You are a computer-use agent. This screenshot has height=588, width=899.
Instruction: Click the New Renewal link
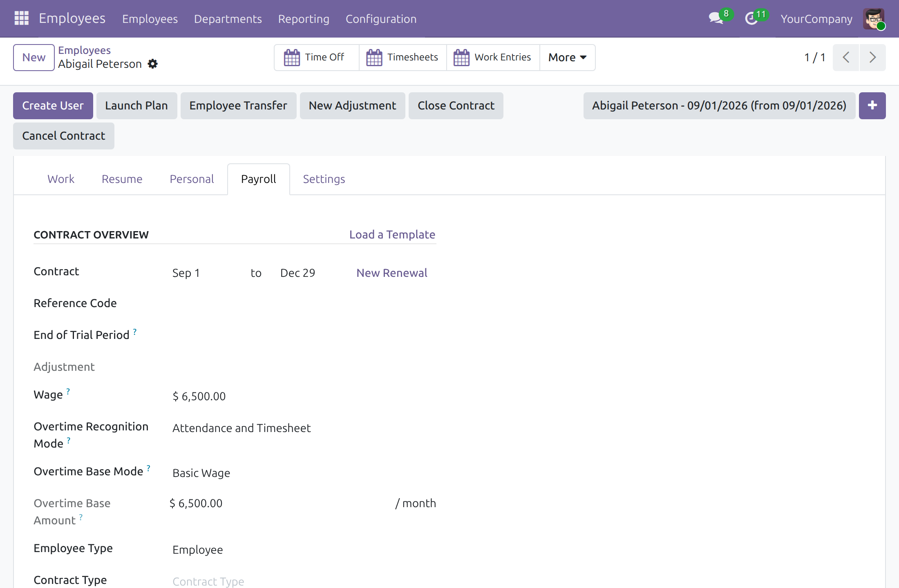point(392,273)
